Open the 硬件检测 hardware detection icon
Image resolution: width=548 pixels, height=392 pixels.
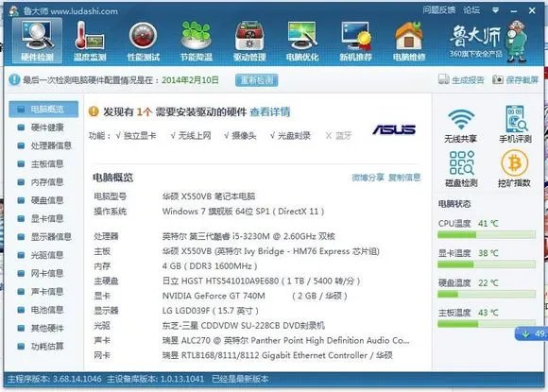coord(37,41)
